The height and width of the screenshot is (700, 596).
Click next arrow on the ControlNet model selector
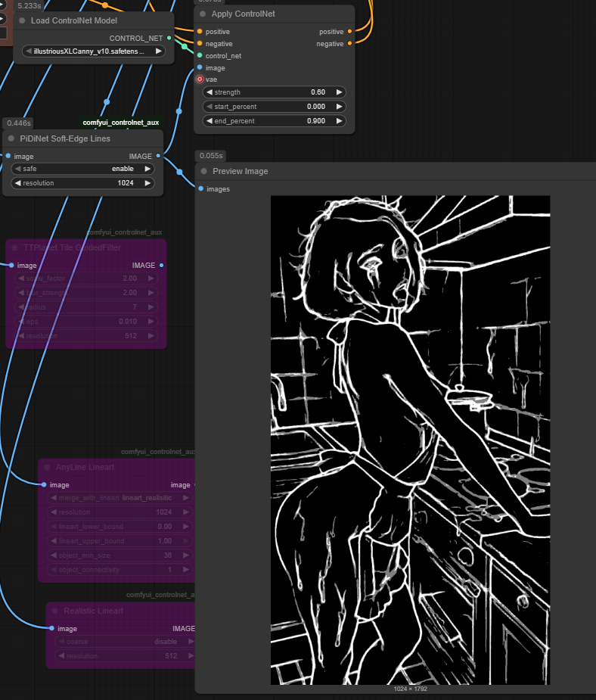158,51
